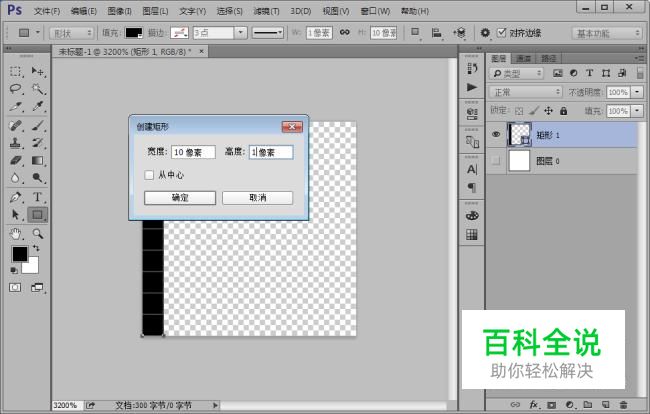
Task: Select the Dodge tool
Action: click(x=38, y=178)
